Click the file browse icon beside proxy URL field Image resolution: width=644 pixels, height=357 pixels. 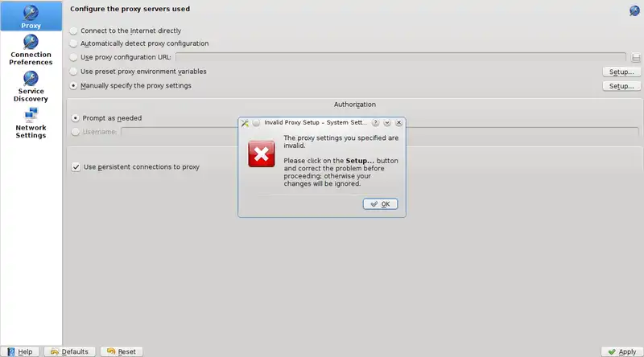pyautogui.click(x=636, y=57)
